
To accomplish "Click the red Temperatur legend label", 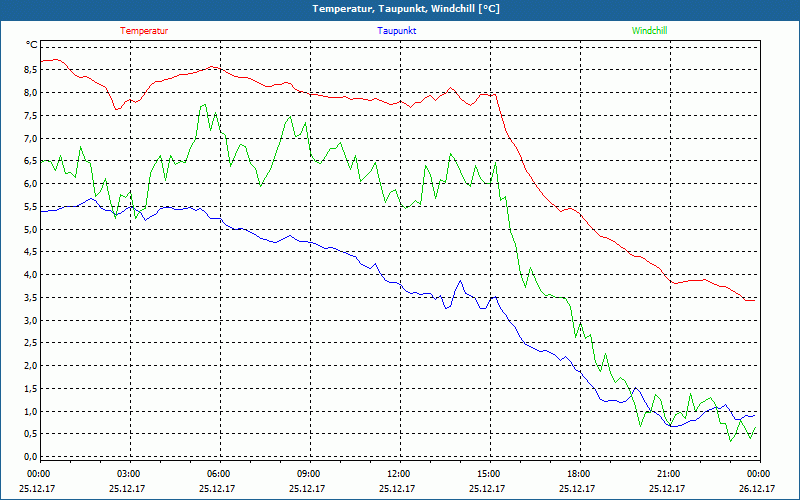I will click(x=144, y=31).
